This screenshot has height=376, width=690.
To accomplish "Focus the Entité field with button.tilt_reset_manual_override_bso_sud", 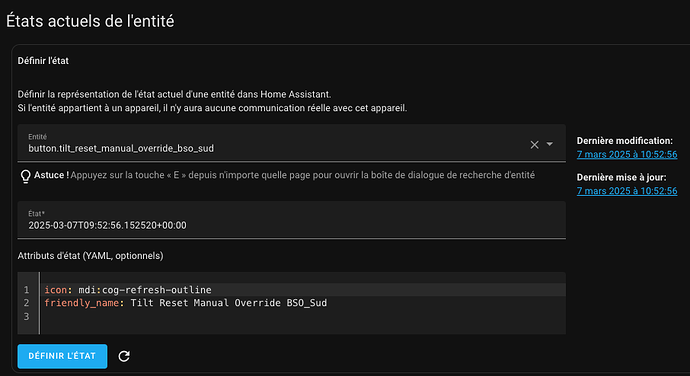I will (273, 143).
